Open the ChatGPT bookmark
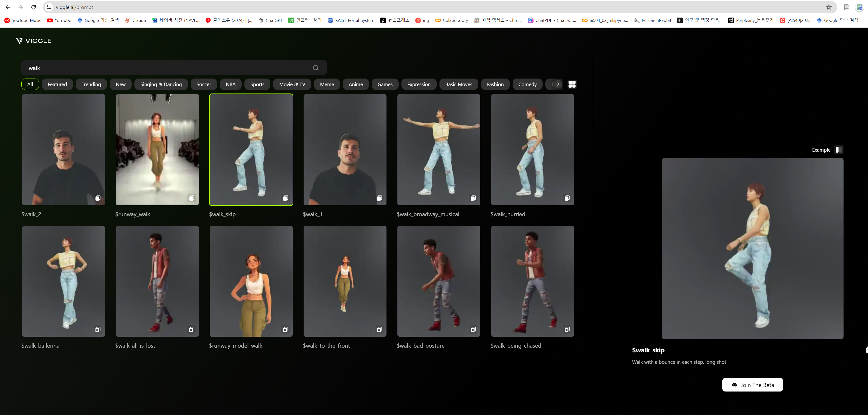868x415 pixels. click(270, 20)
